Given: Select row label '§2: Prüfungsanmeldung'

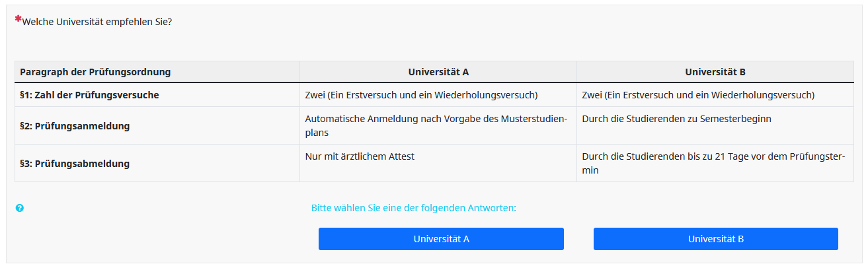Looking at the screenshot, I should (x=75, y=125).
